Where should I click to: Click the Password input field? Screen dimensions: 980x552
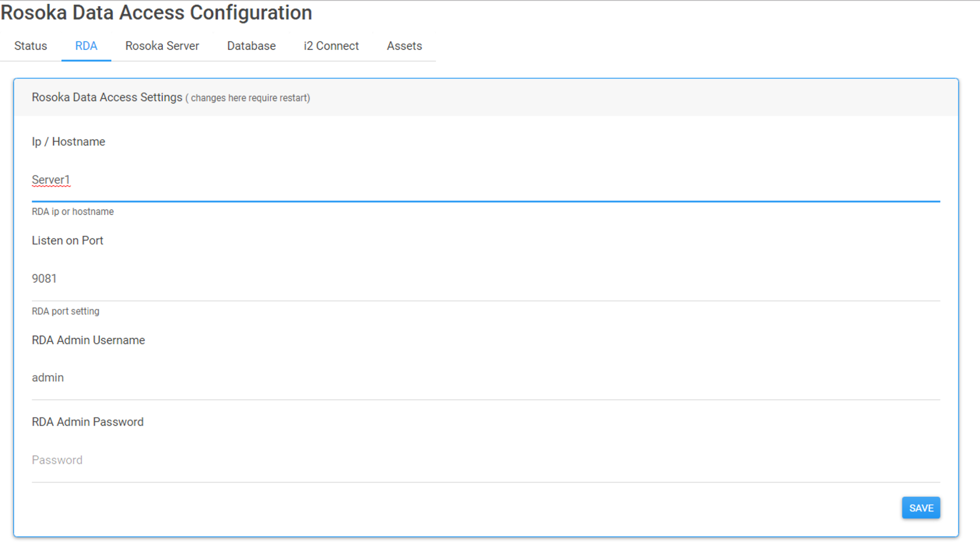tap(485, 460)
